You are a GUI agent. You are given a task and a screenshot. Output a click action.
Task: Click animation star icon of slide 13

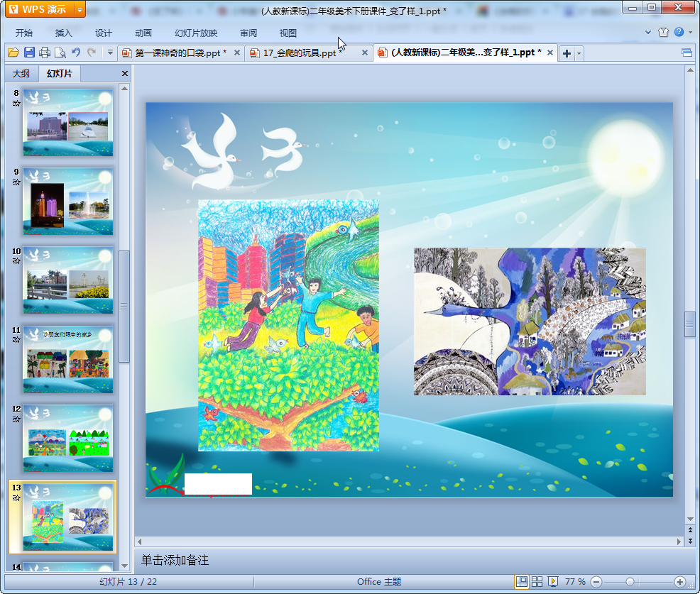coord(16,498)
